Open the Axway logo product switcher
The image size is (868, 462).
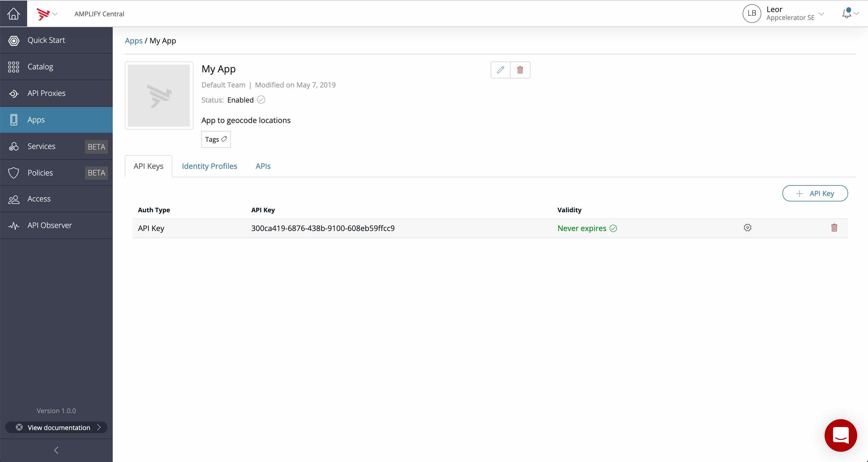(47, 14)
